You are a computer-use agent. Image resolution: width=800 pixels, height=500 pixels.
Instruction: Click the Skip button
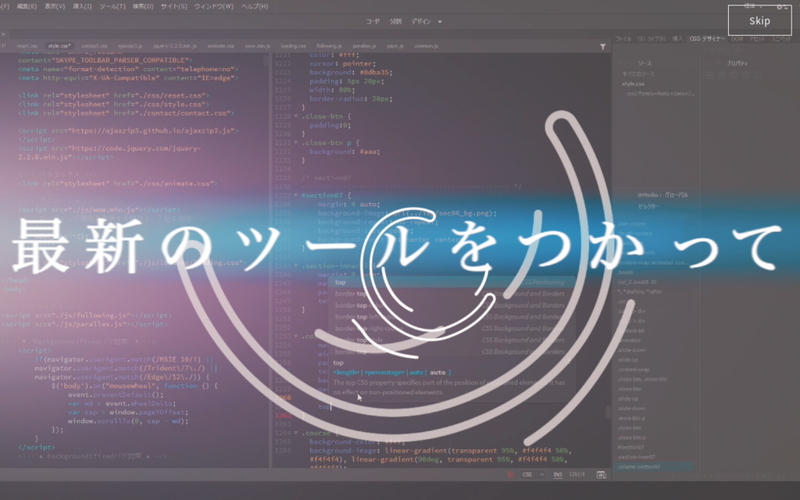[x=759, y=20]
